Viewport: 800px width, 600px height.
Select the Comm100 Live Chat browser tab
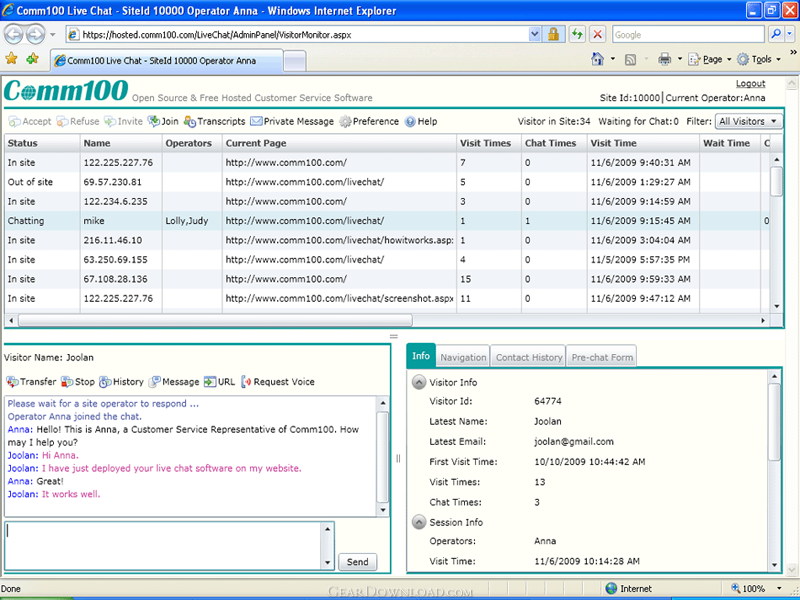point(166,61)
